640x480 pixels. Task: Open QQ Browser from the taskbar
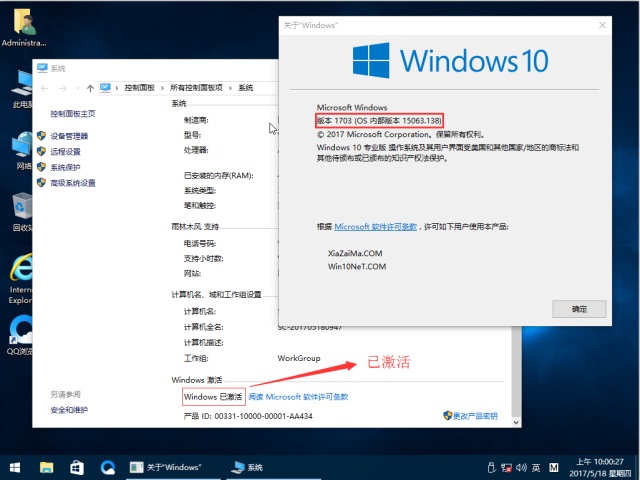108,467
